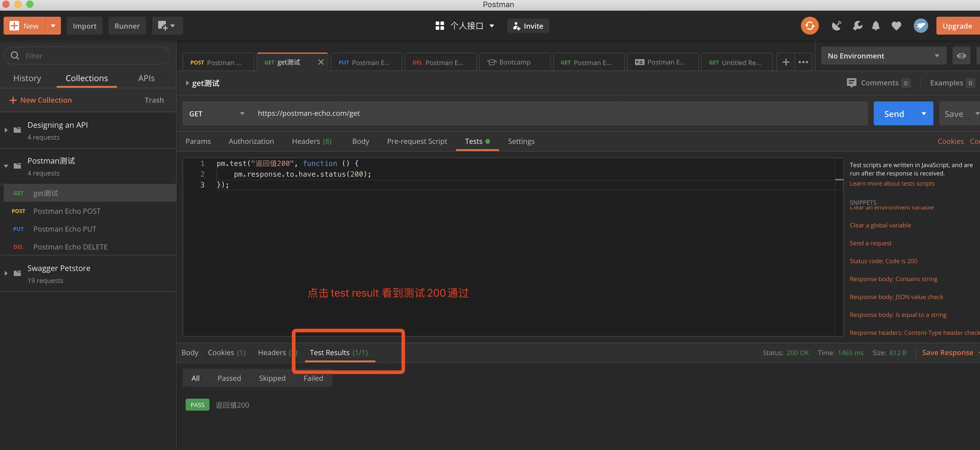Screen dimensions: 980x450
Task: Click the heart icon in header
Action: click(896, 26)
